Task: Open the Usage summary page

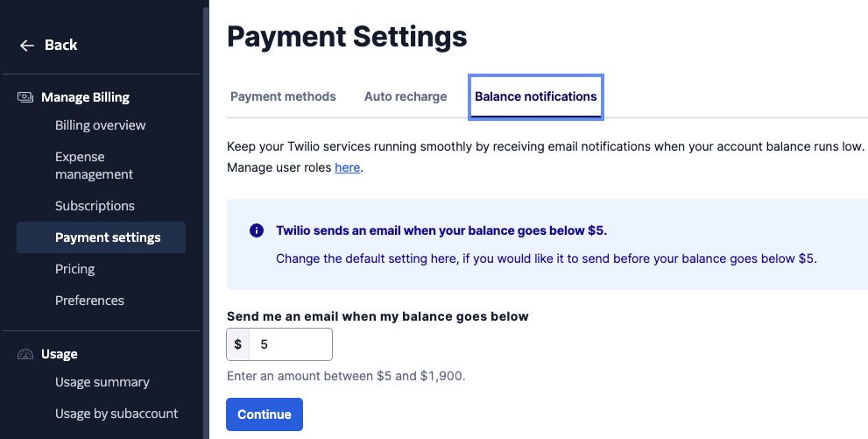Action: (102, 382)
